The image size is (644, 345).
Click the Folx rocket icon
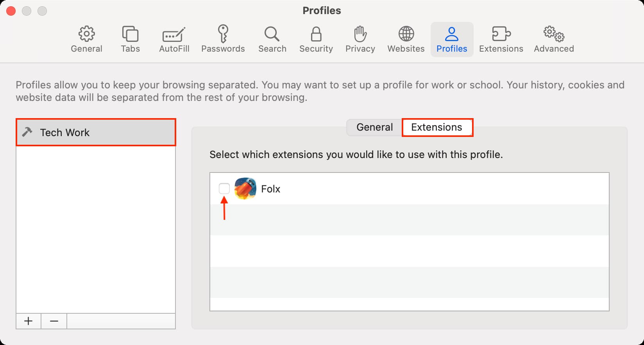click(x=245, y=189)
